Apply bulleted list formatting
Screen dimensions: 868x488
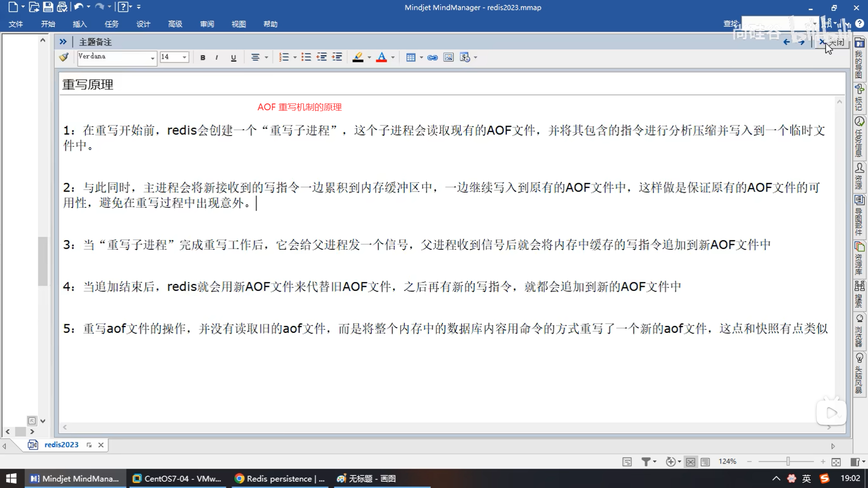(306, 57)
